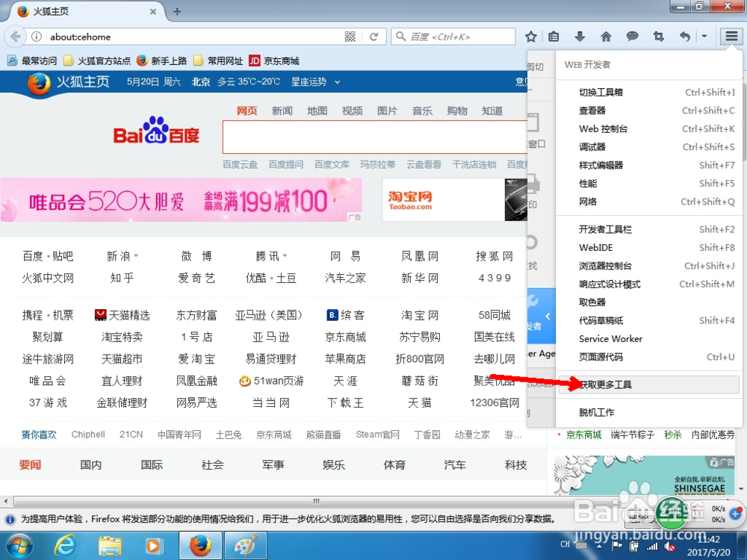Viewport: 747px width, 560px height.
Task: Expand 腾讯 site dropdown arrow
Action: pyautogui.click(x=285, y=256)
